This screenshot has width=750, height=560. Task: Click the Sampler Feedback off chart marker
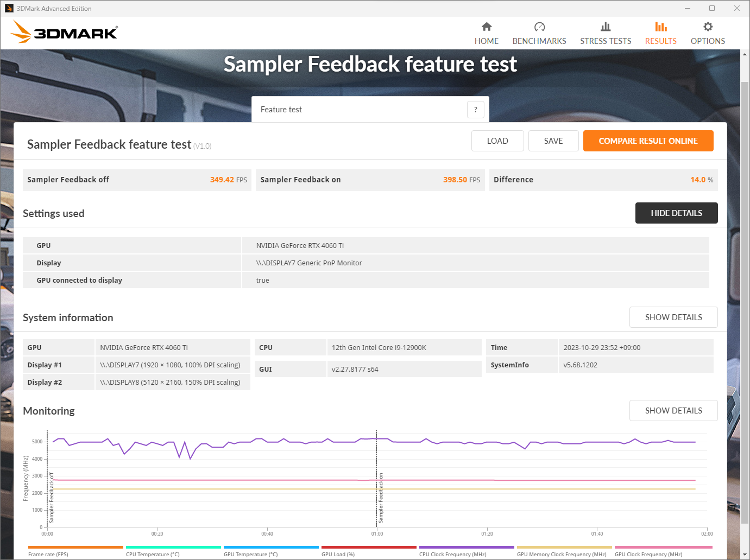[x=52, y=498]
